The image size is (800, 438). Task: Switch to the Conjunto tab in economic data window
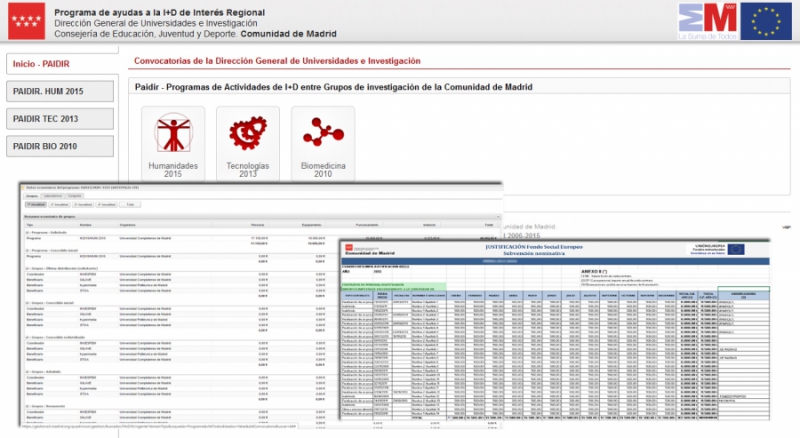point(74,196)
